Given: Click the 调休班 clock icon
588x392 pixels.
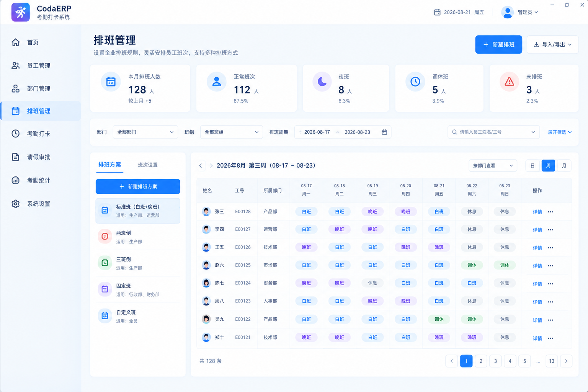Looking at the screenshot, I should 415,82.
